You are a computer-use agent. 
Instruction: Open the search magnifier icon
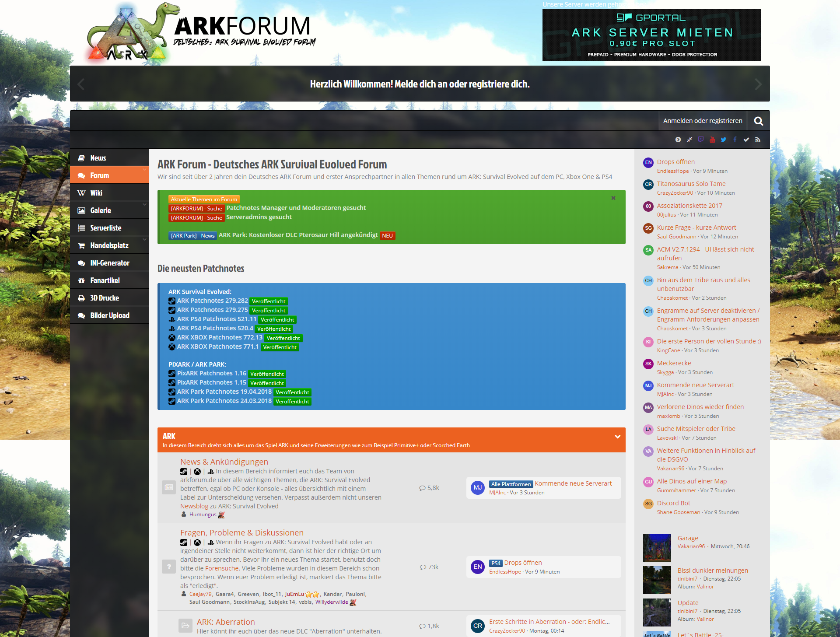tap(759, 121)
